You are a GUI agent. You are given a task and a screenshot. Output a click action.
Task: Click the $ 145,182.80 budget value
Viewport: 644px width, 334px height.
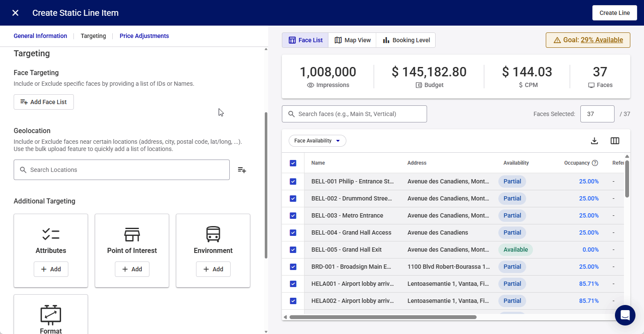[x=429, y=72]
